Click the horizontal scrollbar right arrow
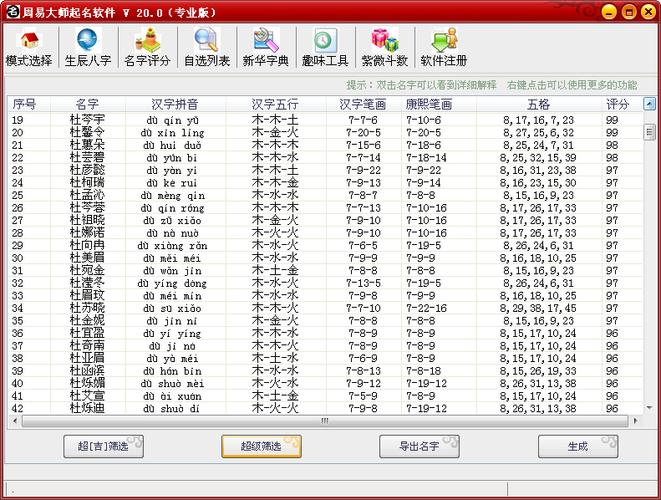The width and height of the screenshot is (661, 500). coord(635,420)
